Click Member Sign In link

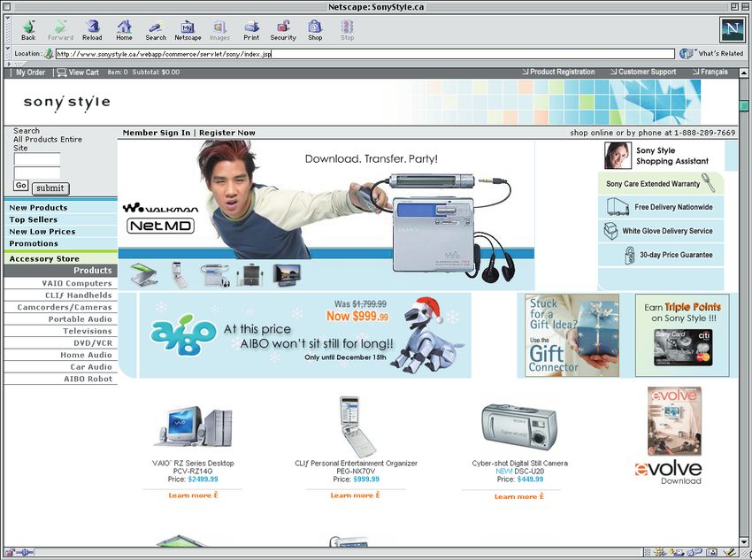pos(157,133)
